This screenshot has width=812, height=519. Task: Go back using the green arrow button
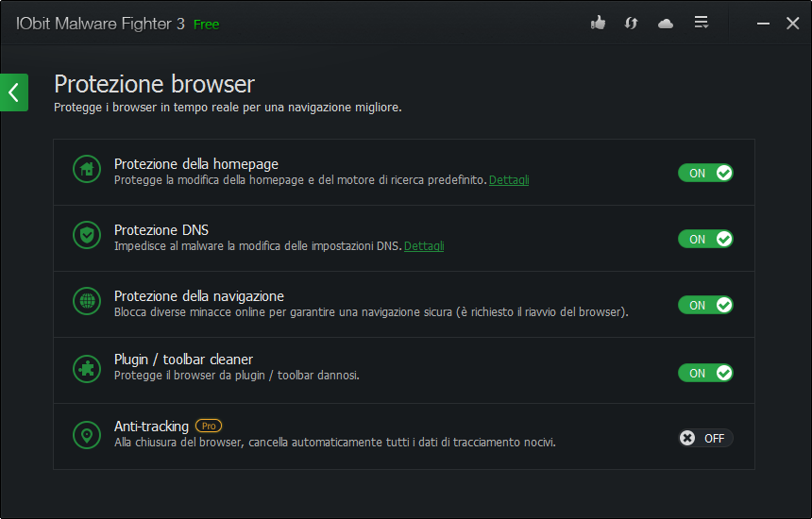[x=13, y=92]
